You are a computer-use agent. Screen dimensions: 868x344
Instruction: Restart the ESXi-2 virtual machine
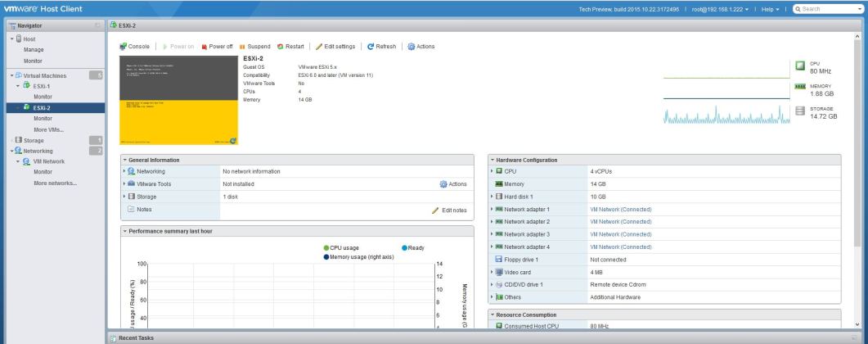290,47
